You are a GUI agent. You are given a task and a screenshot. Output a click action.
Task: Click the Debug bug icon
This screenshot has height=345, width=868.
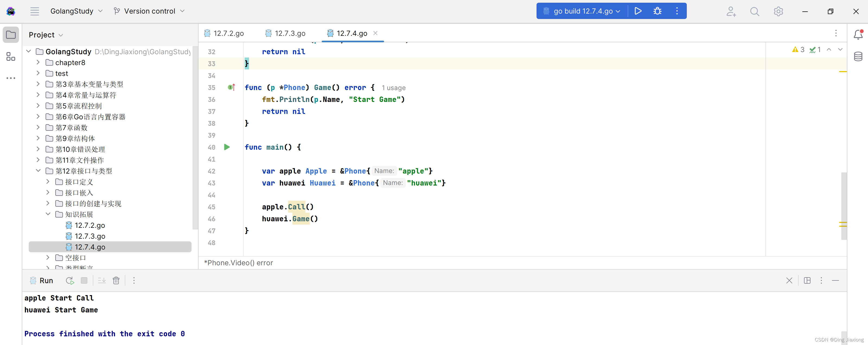pyautogui.click(x=657, y=11)
